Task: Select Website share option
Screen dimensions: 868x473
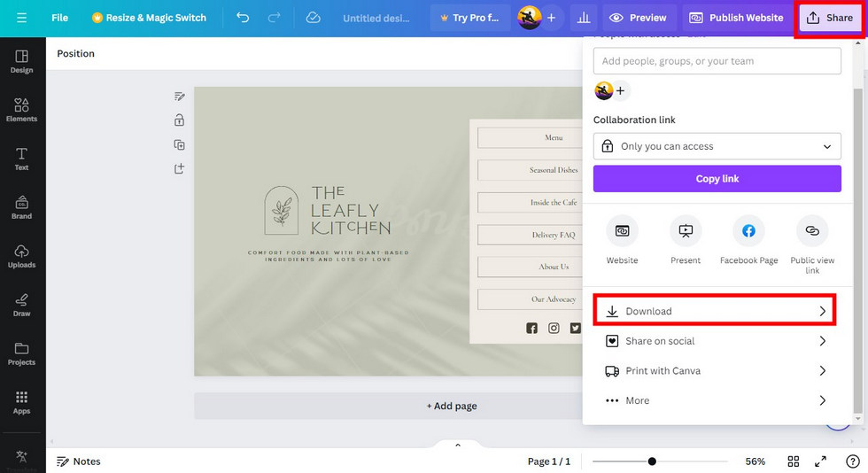Action: (x=622, y=240)
